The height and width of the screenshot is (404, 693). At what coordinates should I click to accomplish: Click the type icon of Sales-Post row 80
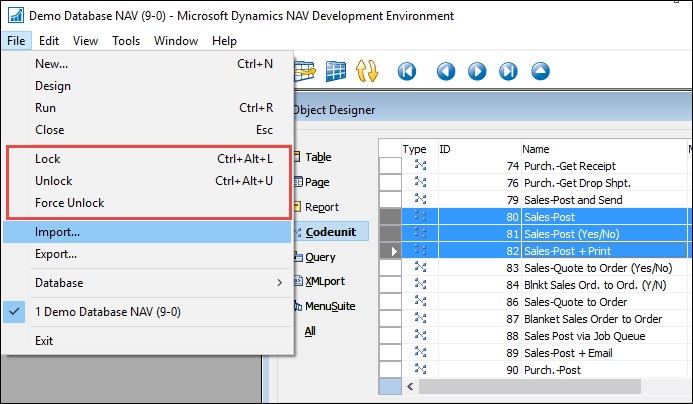420,216
